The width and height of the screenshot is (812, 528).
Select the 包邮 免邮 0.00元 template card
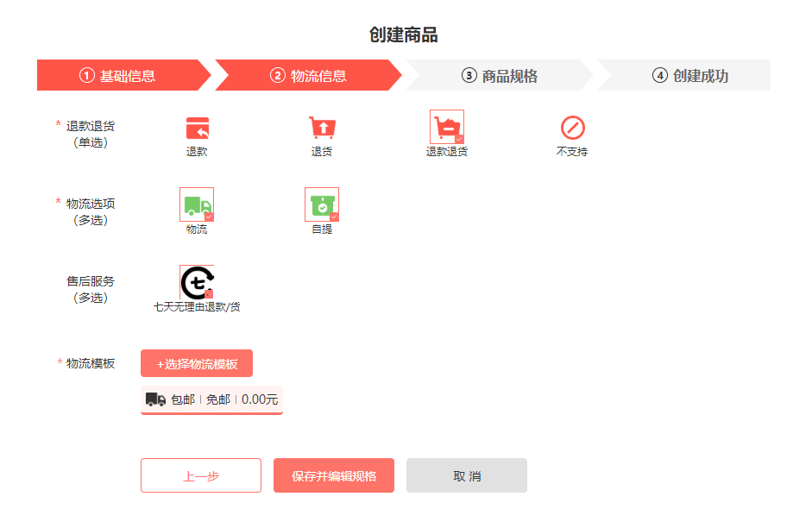pos(211,400)
